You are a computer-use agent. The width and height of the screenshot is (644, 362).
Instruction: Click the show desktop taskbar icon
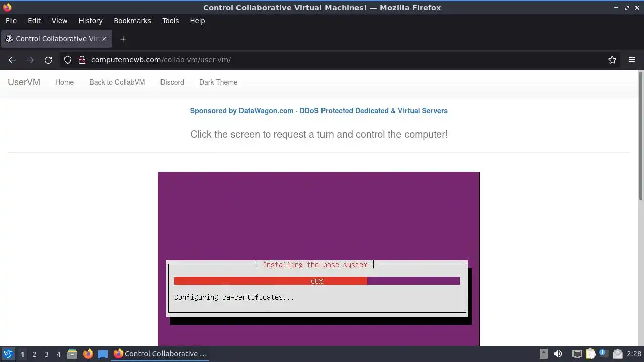coord(103,354)
